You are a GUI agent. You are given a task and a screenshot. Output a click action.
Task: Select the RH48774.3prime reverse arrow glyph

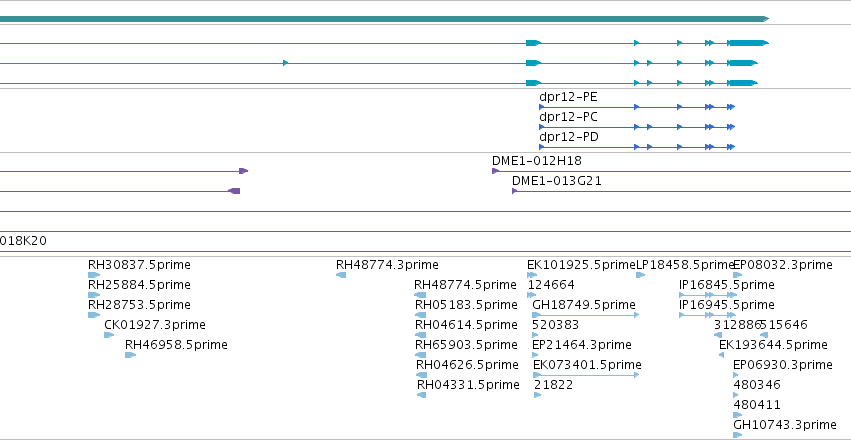pos(341,275)
